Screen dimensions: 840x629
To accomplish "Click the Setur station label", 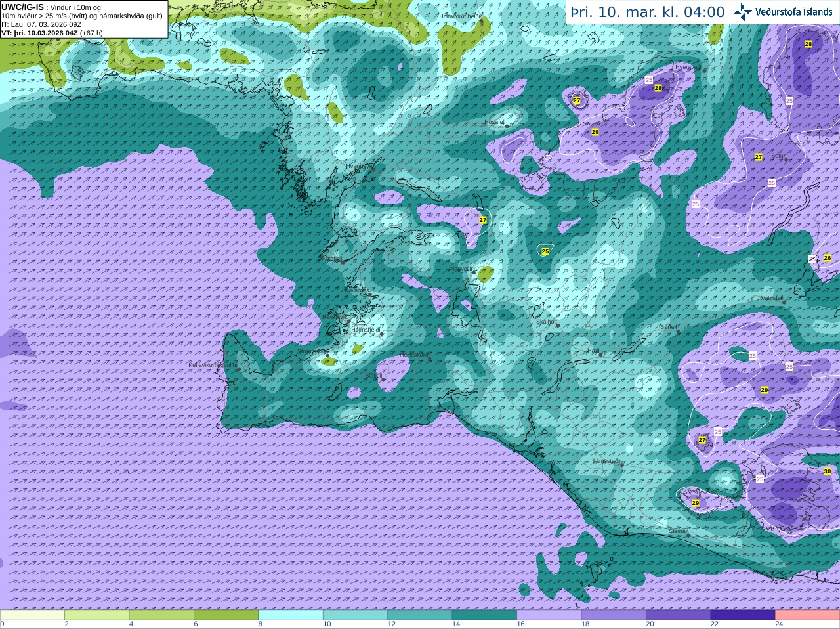I will [778, 156].
